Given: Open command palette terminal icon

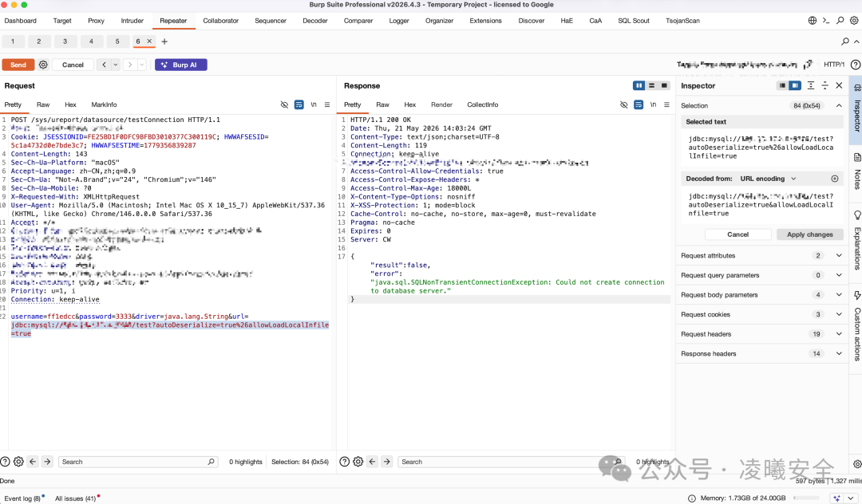Looking at the screenshot, I should click(826, 20).
